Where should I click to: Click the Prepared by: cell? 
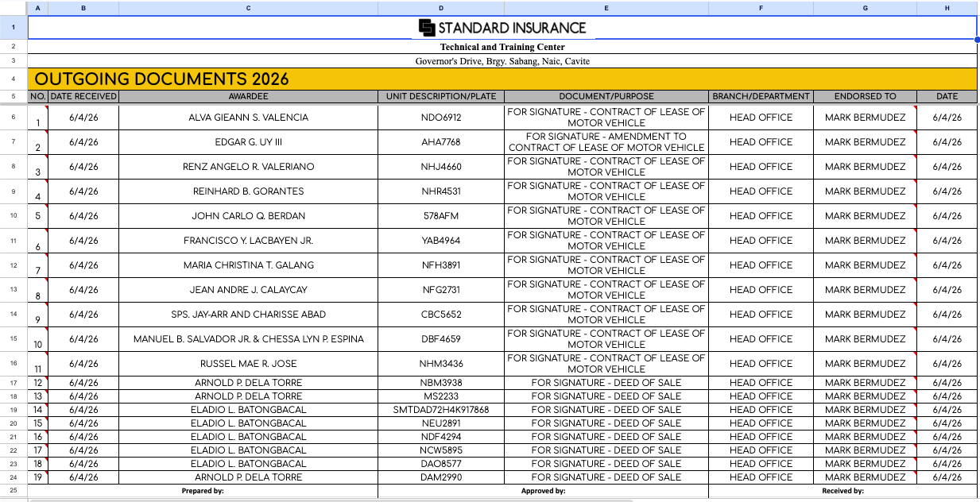[x=203, y=491]
